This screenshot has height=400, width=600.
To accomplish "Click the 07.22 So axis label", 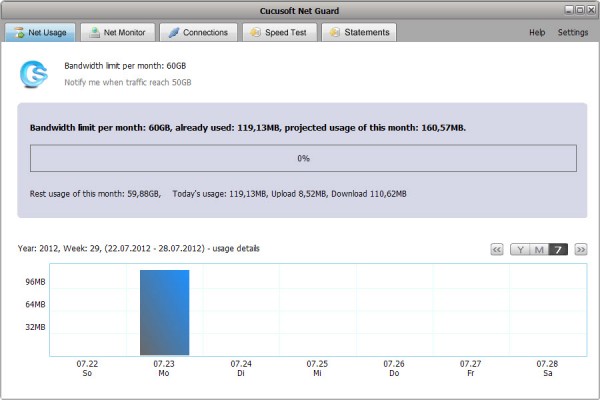I will [87, 368].
